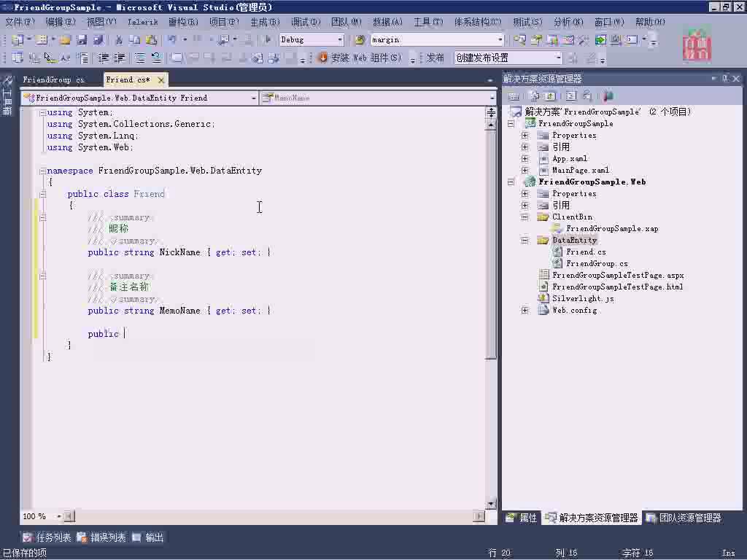Viewport: 747px width, 560px height.
Task: Open the MemoName member navigation dropdown
Action: [492, 98]
